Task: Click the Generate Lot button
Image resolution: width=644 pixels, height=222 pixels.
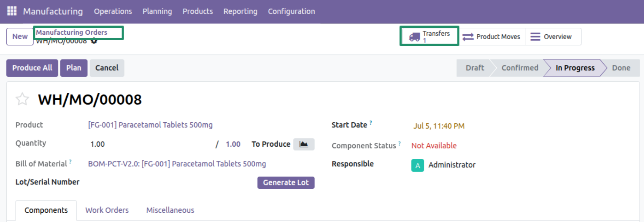Action: tap(286, 182)
